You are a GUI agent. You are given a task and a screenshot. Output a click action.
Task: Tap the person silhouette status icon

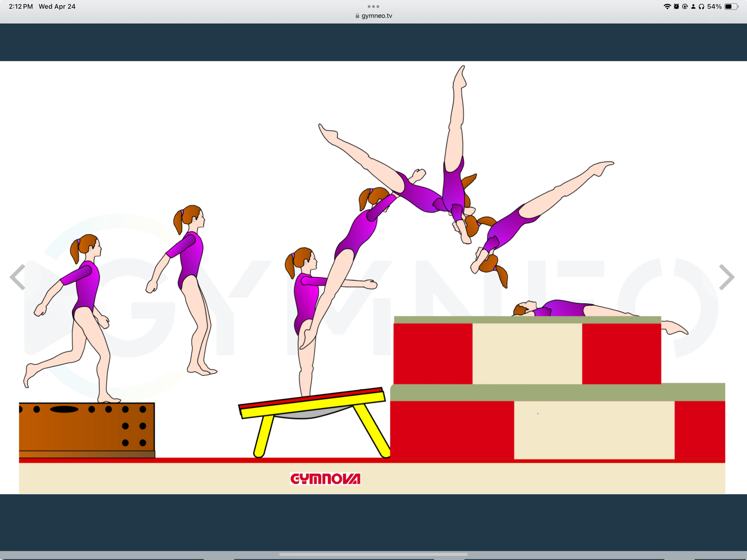[x=693, y=6]
